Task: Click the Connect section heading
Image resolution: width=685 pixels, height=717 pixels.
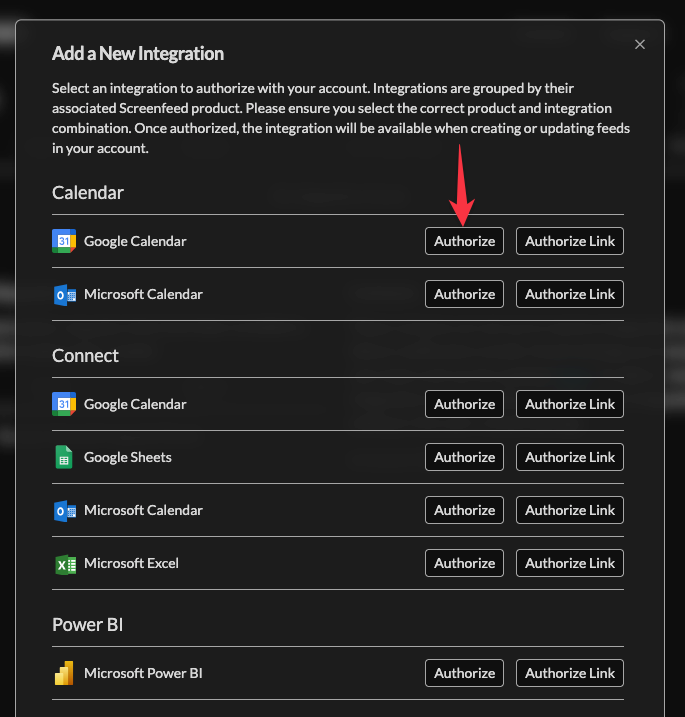Action: [x=85, y=355]
